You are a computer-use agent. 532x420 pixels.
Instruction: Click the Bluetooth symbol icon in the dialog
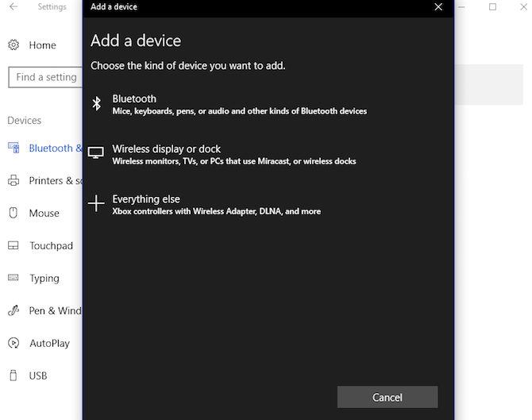coord(97,103)
